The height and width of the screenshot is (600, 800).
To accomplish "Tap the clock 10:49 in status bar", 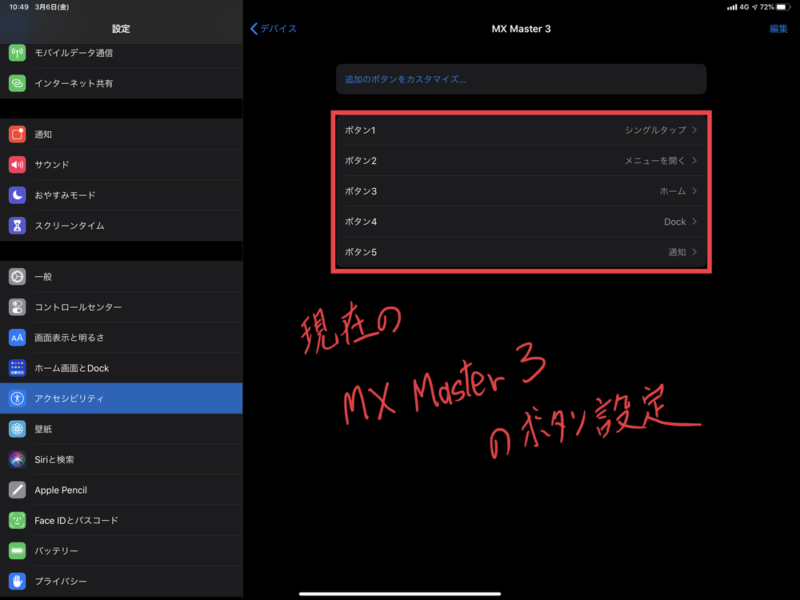I will [19, 7].
